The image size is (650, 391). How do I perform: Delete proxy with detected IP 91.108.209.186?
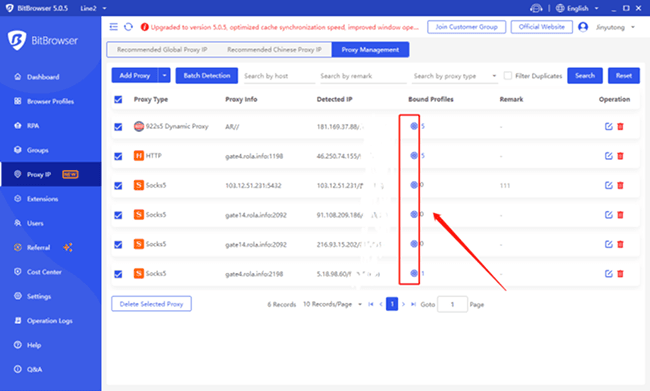pos(620,215)
